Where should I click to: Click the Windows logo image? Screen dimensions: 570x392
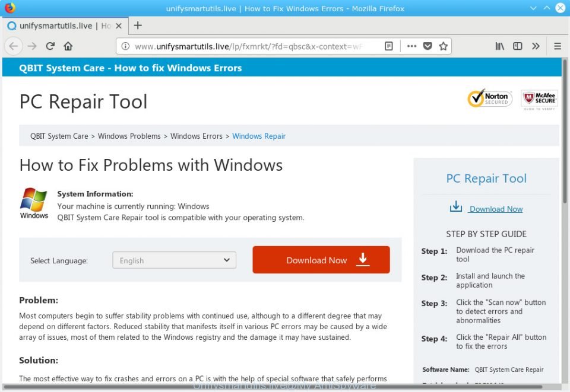click(x=34, y=203)
